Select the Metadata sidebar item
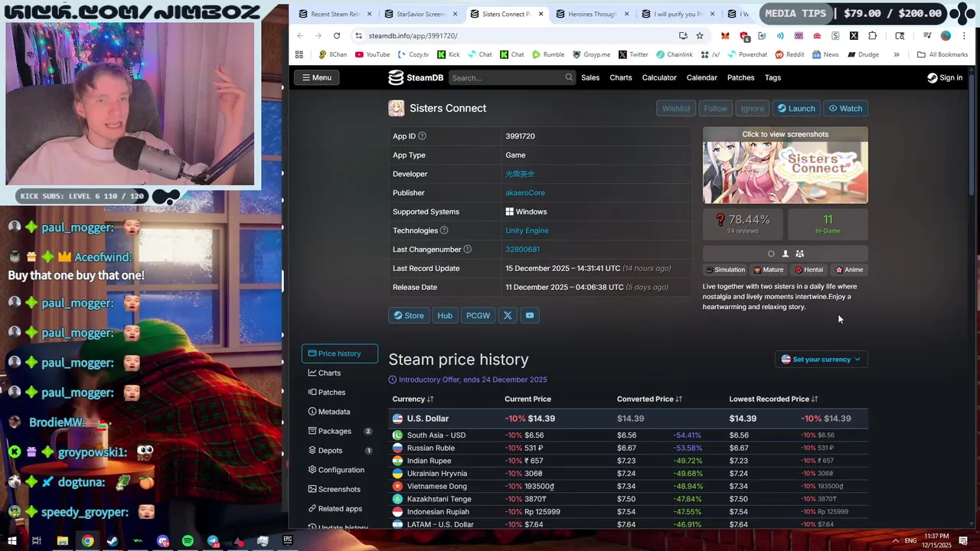This screenshot has width=980, height=551. point(340,412)
